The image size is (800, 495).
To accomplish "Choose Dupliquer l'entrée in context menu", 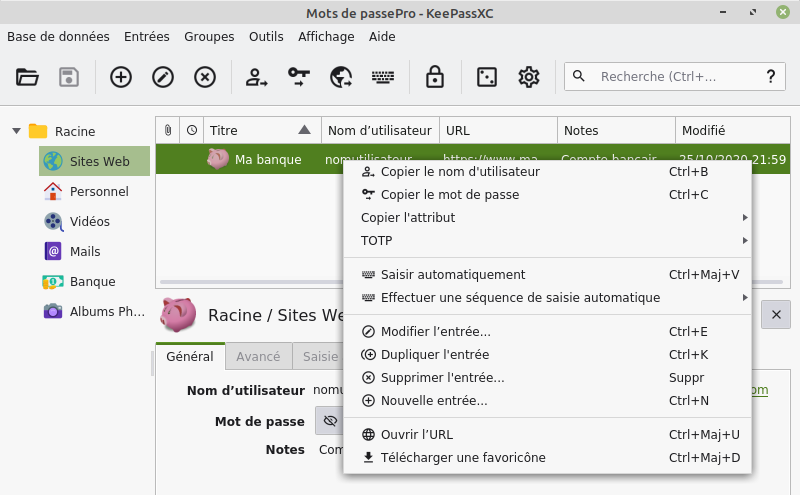I will [547, 355].
